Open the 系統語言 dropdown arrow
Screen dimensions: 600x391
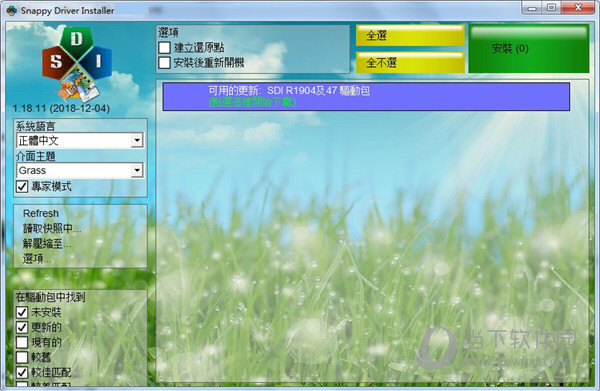(x=137, y=140)
